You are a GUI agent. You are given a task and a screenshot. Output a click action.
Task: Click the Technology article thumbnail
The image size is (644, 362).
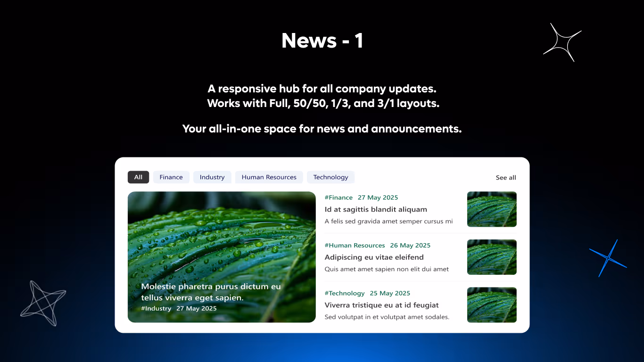[x=492, y=304]
